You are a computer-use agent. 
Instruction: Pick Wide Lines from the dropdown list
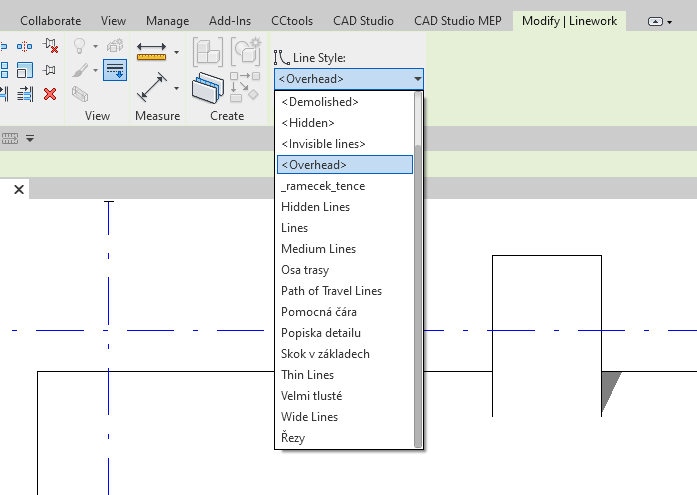click(309, 417)
